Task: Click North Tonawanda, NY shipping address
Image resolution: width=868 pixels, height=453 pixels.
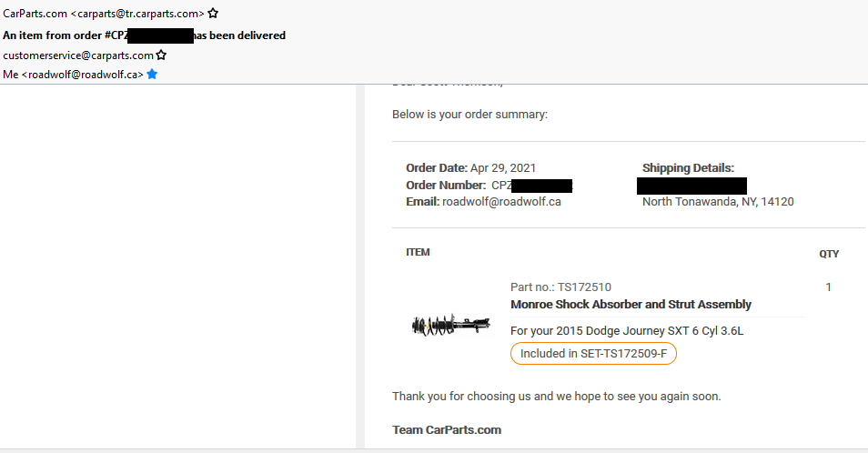Action: coord(718,201)
